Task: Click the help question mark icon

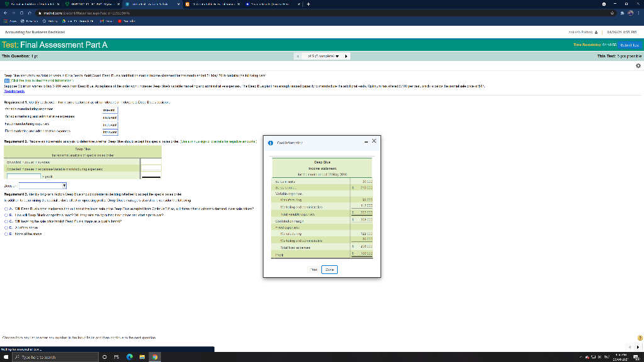Action: [640, 337]
